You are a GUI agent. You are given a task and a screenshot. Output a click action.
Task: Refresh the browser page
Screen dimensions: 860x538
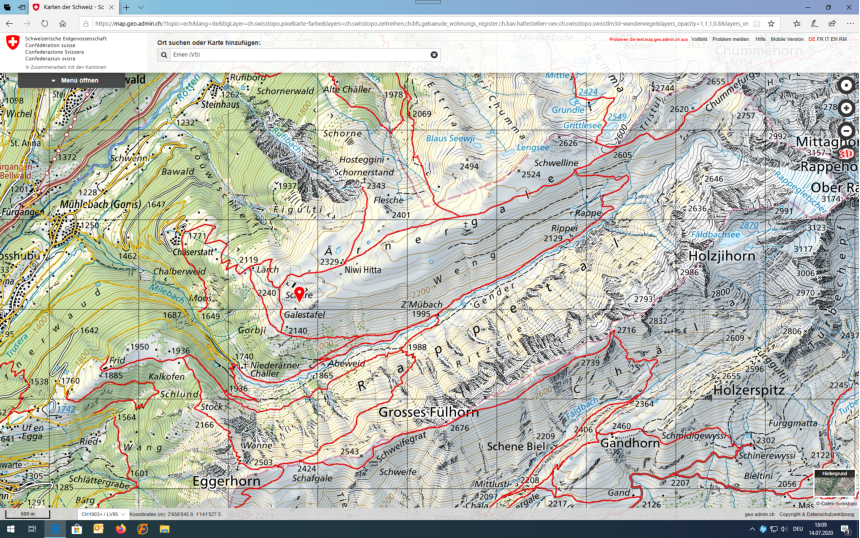(x=44, y=23)
